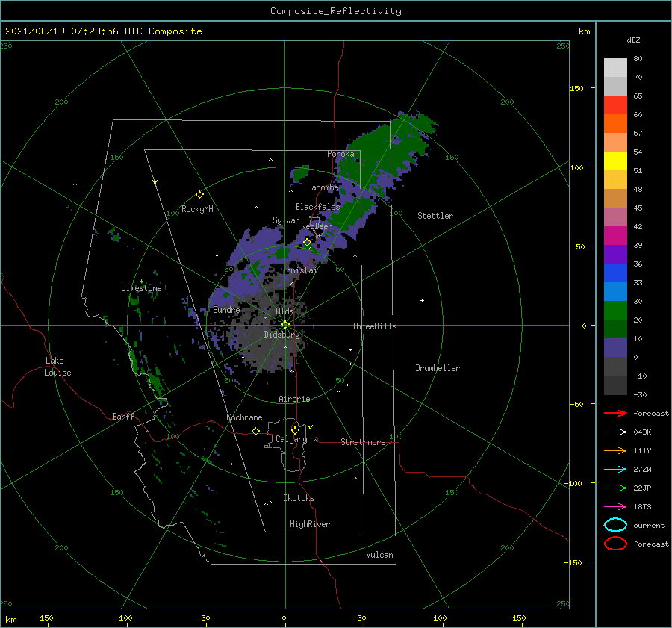Click the Airdrie label
This screenshot has width=672, height=628.
tap(294, 399)
